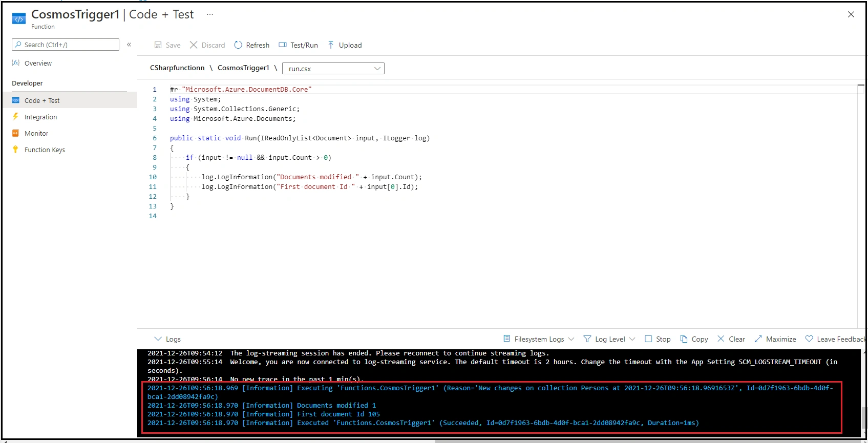Click the 'if (input != null' code line
Image resolution: width=868 pixels, height=443 pixels.
[x=258, y=157]
